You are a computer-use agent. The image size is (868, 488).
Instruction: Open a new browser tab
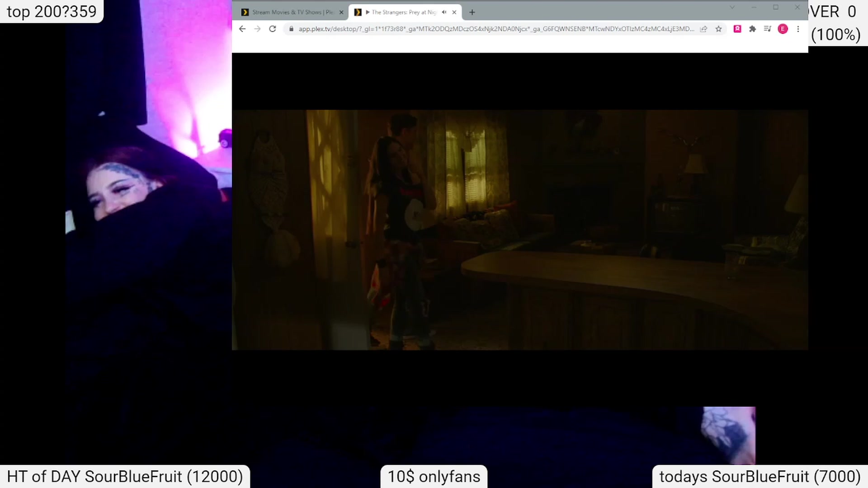pyautogui.click(x=472, y=12)
